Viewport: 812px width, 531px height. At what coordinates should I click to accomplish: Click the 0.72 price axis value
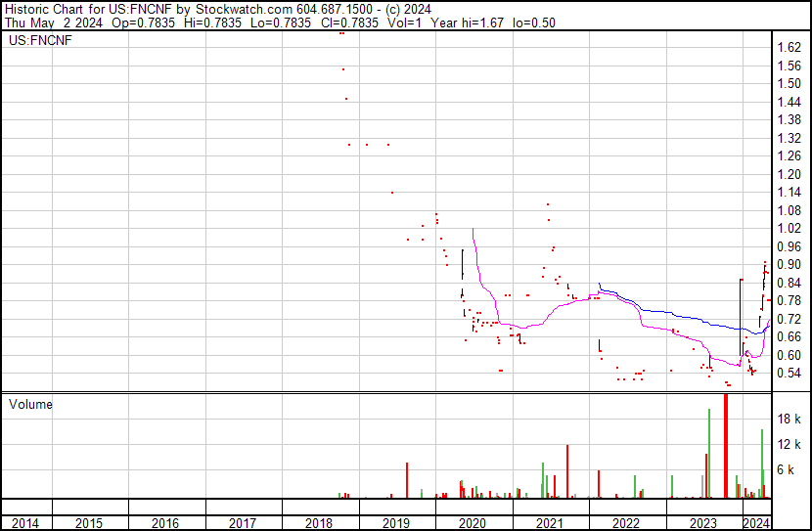(x=789, y=320)
